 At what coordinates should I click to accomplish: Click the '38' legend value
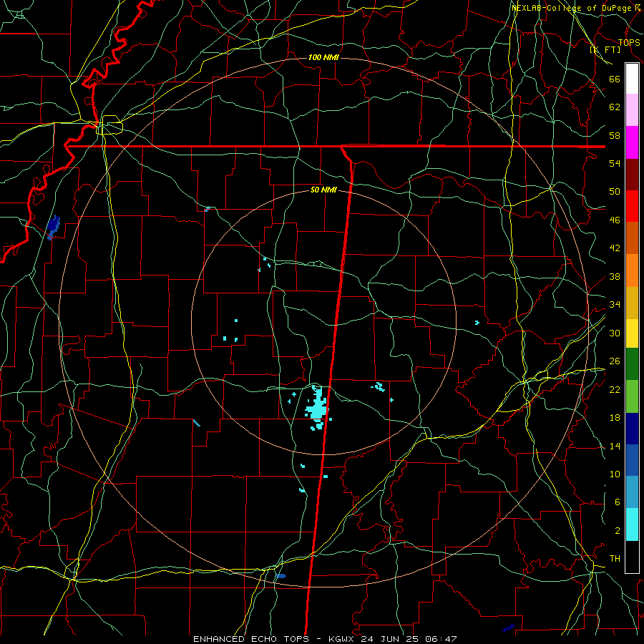coord(615,276)
